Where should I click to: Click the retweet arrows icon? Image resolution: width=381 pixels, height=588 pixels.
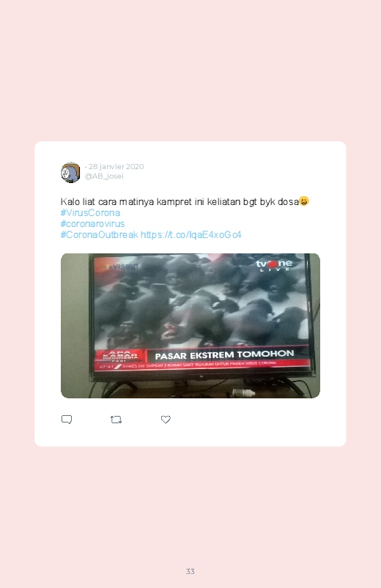(116, 420)
